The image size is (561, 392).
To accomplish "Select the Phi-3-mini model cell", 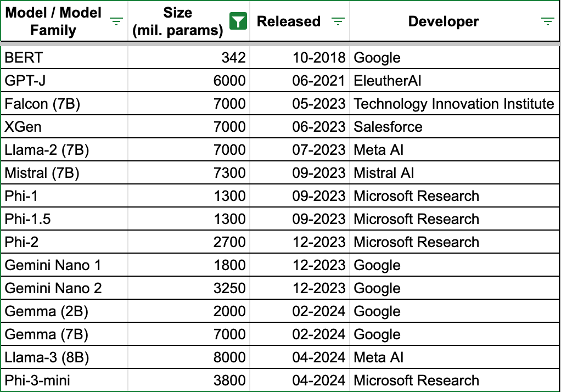I will click(x=37, y=380).
